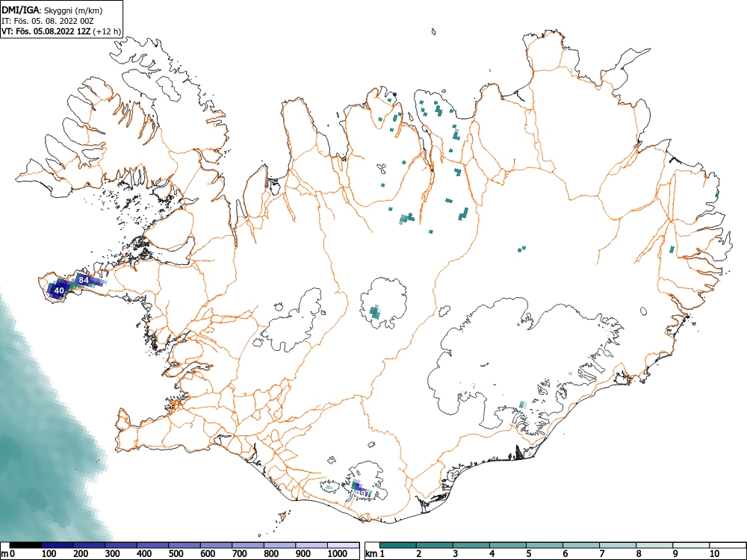
Task: Select the 9–10 km legend swatch
Action: [x=691, y=545]
